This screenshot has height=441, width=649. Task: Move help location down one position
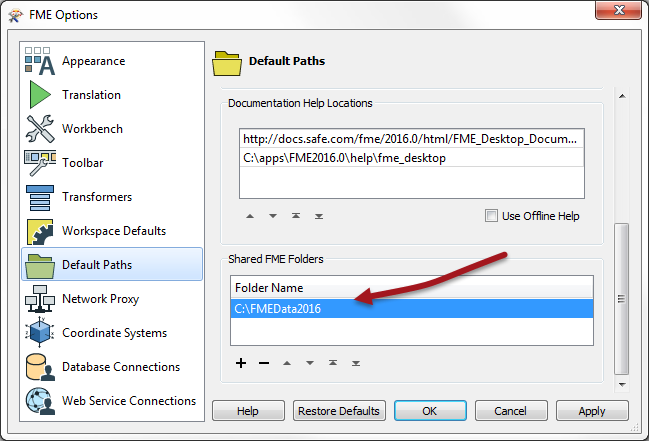(273, 216)
